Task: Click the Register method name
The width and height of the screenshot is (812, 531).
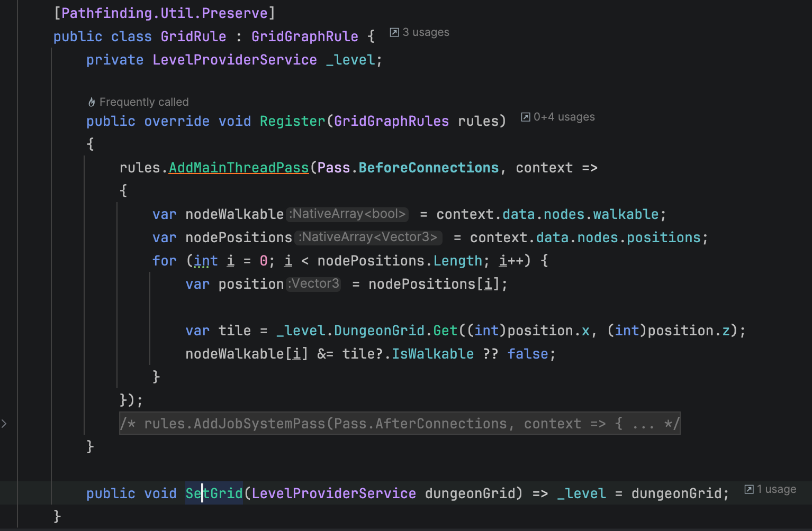Action: click(292, 121)
